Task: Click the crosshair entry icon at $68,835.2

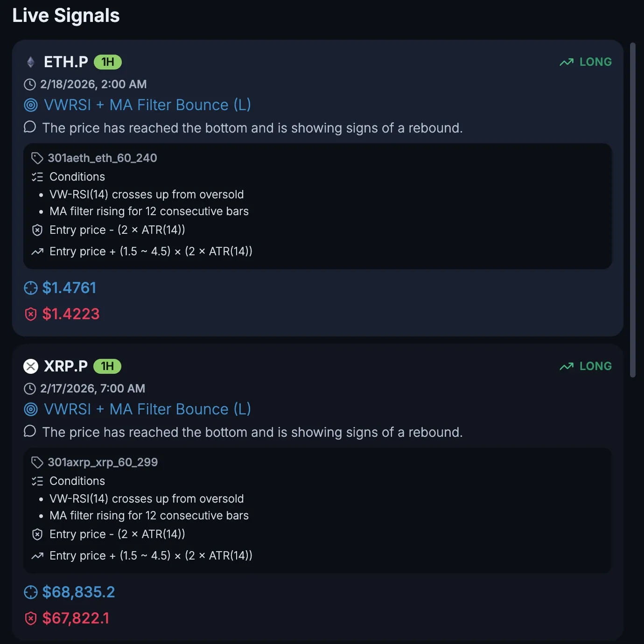Action: pyautogui.click(x=31, y=592)
